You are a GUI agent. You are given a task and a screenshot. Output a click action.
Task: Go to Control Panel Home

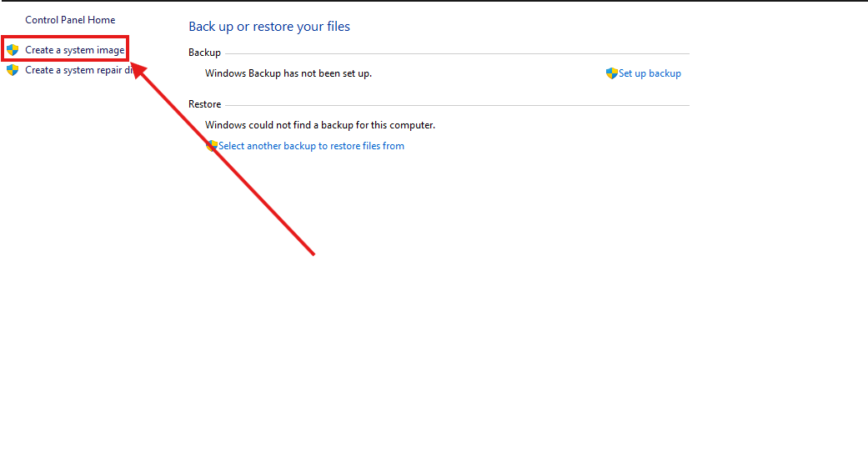pos(70,19)
